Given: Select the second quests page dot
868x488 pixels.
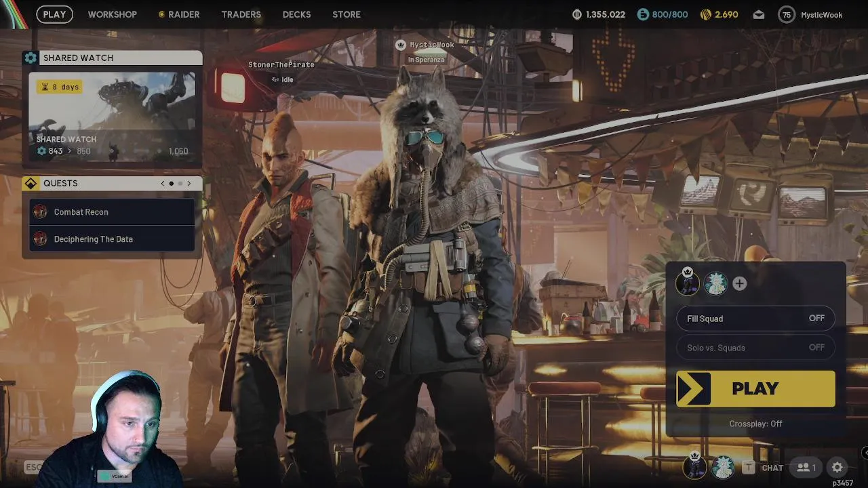Looking at the screenshot, I should point(180,183).
